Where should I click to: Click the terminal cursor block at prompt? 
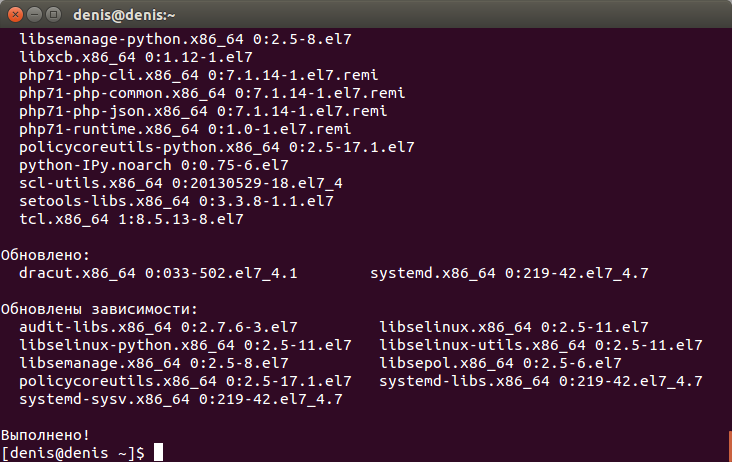click(x=159, y=452)
